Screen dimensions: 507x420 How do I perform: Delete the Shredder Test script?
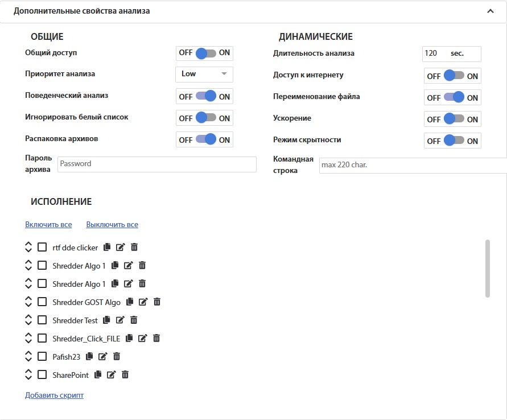click(x=134, y=320)
